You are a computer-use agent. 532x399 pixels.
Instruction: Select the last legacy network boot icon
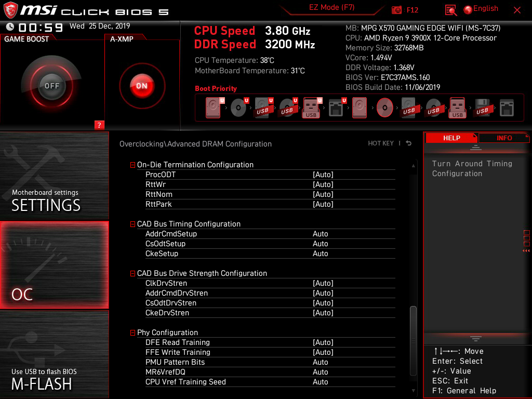[507, 108]
